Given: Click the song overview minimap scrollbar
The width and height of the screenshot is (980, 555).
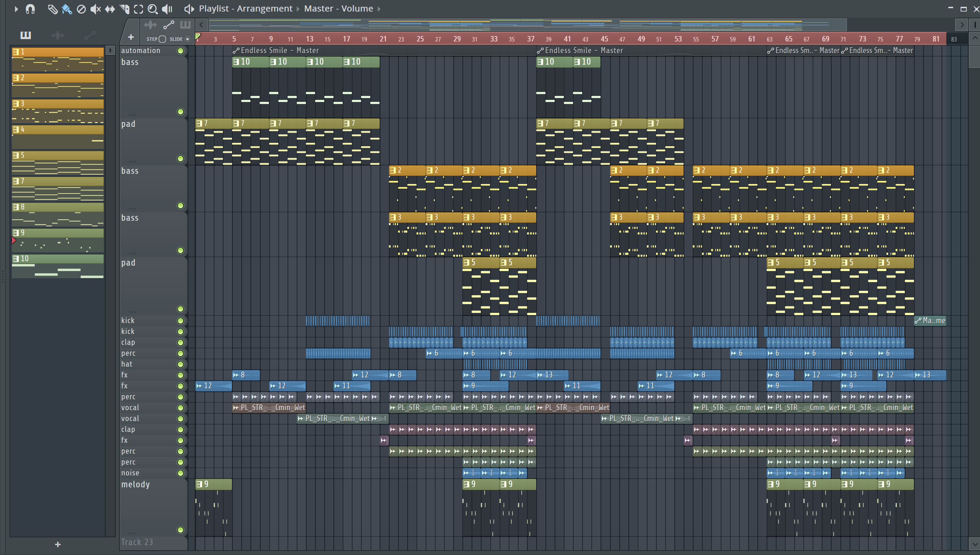Looking at the screenshot, I should click(x=528, y=25).
